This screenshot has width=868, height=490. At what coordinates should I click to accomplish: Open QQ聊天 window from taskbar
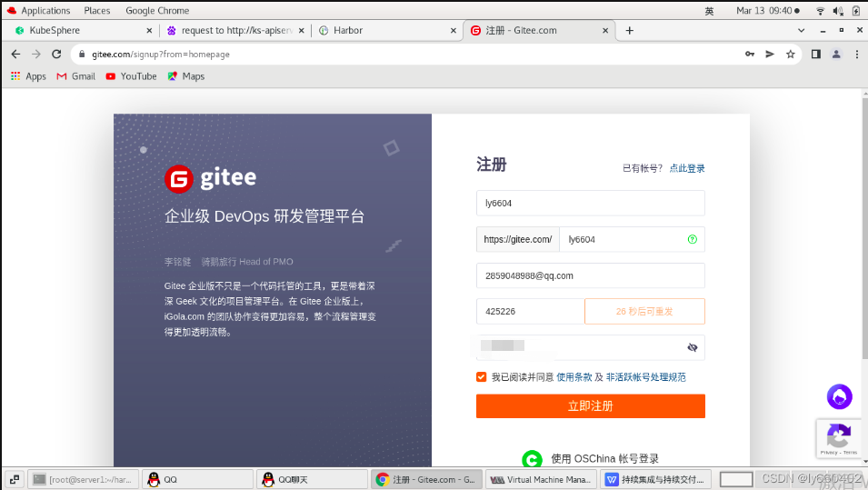312,479
